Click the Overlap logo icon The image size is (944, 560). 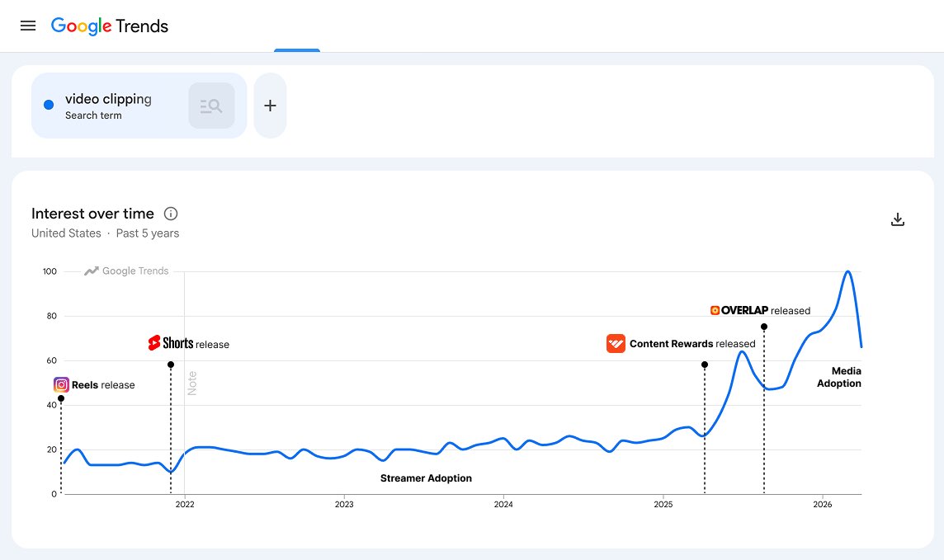tap(715, 310)
